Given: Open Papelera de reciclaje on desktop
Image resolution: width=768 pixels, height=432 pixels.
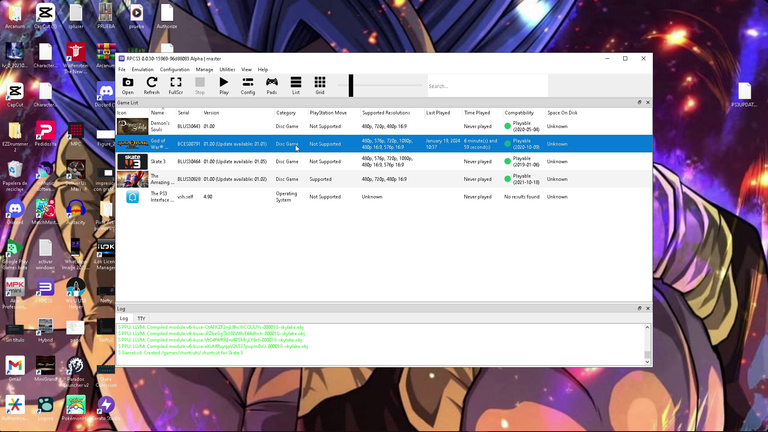Looking at the screenshot, I should [x=15, y=176].
